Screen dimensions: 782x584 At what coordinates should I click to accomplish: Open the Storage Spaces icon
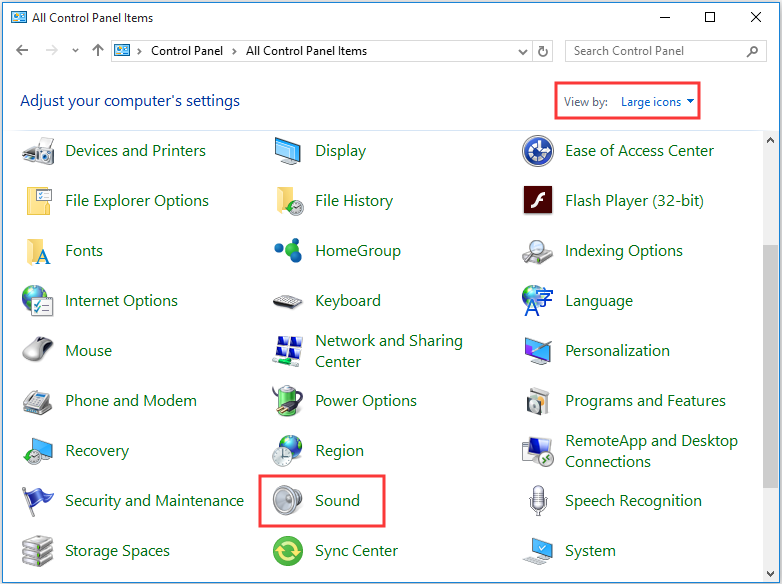point(38,551)
